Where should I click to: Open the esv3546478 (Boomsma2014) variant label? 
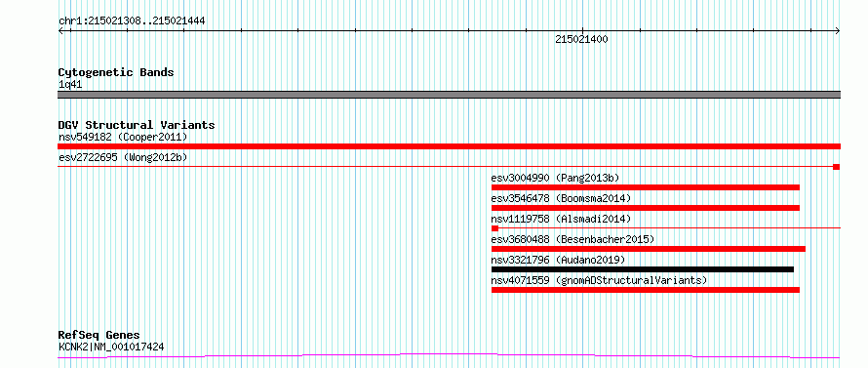click(561, 198)
